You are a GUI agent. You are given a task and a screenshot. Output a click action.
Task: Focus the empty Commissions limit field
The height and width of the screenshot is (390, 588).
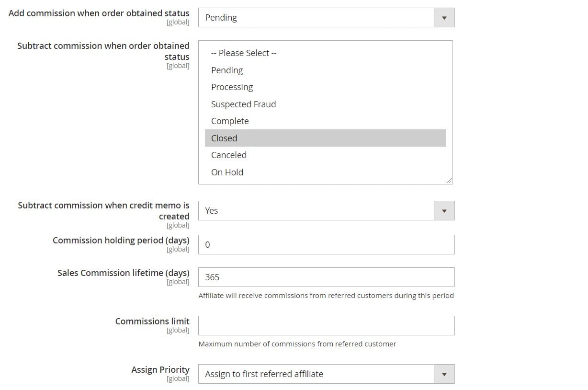[x=326, y=326]
